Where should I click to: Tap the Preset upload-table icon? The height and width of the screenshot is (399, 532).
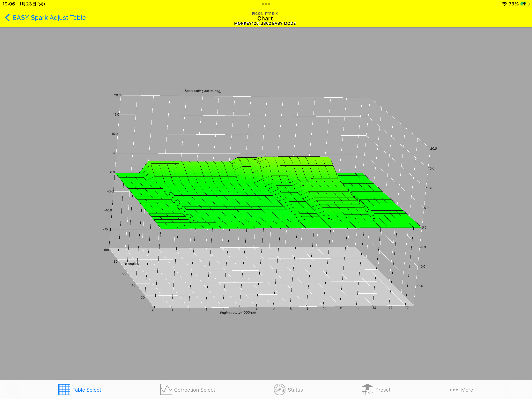(367, 389)
